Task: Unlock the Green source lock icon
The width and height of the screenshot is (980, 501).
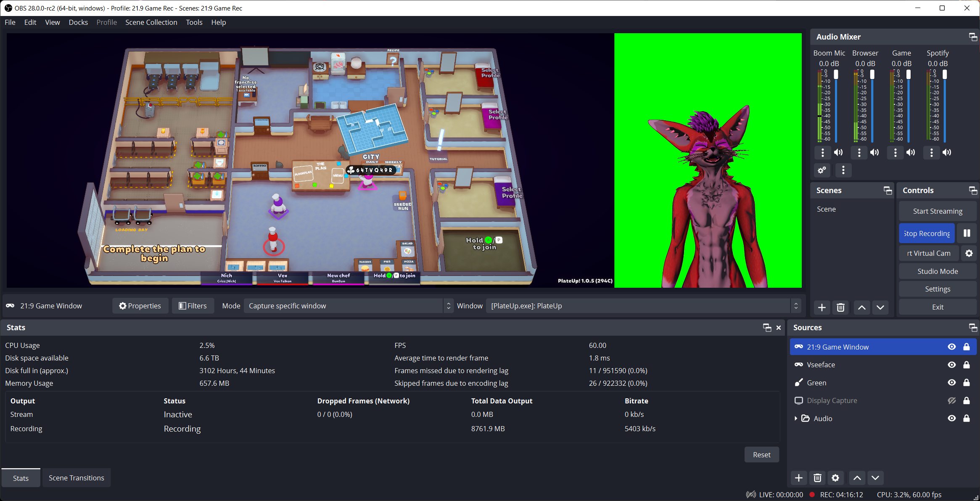Action: pyautogui.click(x=967, y=383)
